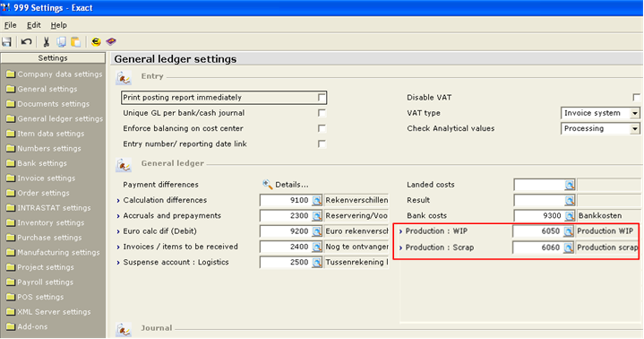Open Manufacturing settings
This screenshot has width=644, height=339.
point(53,252)
